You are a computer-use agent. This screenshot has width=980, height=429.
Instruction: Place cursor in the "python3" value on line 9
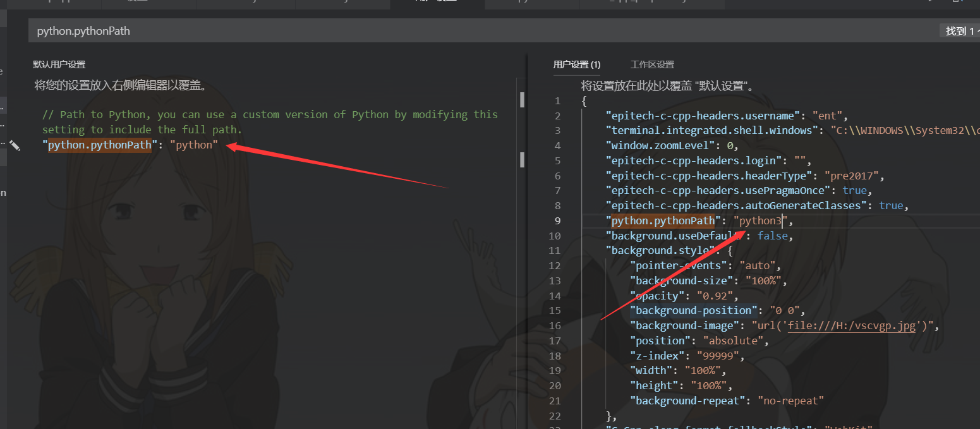tap(761, 221)
